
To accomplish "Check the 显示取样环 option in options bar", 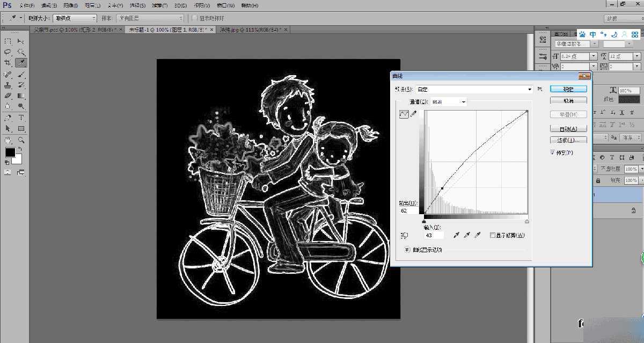I will (x=195, y=18).
